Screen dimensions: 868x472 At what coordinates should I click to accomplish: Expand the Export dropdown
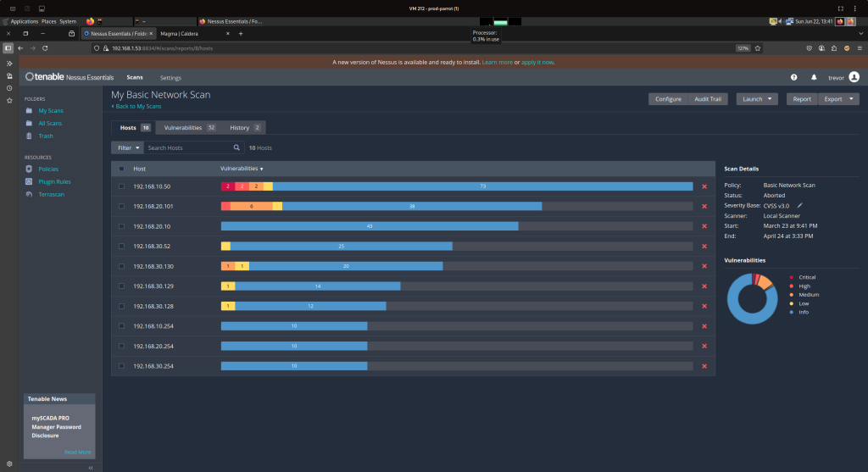click(x=838, y=99)
